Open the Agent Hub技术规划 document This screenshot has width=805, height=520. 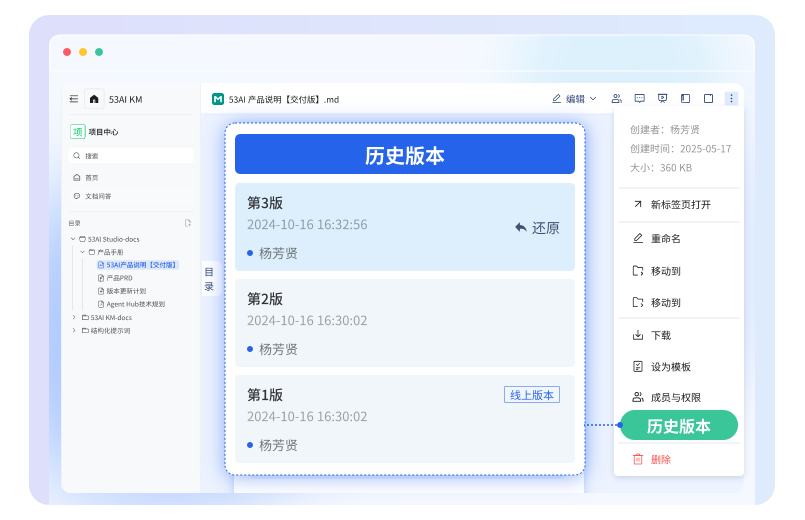(131, 304)
